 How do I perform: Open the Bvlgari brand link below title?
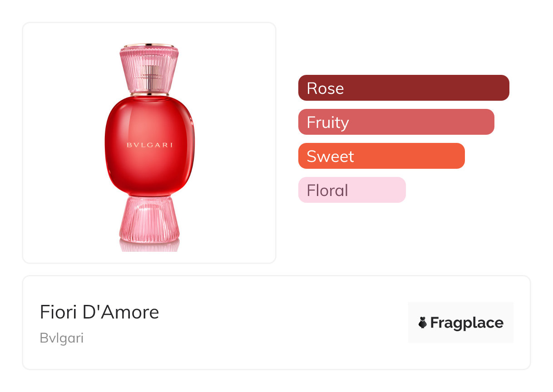pos(62,338)
